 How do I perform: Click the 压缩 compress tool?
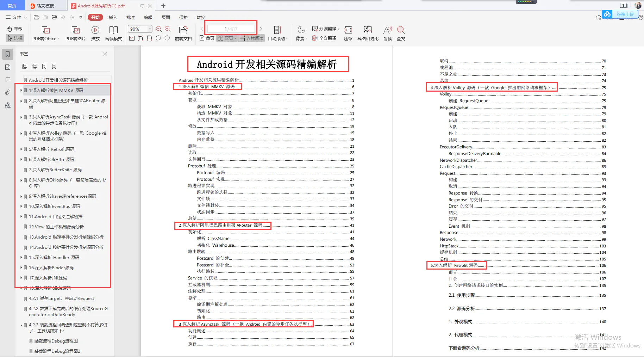point(348,33)
